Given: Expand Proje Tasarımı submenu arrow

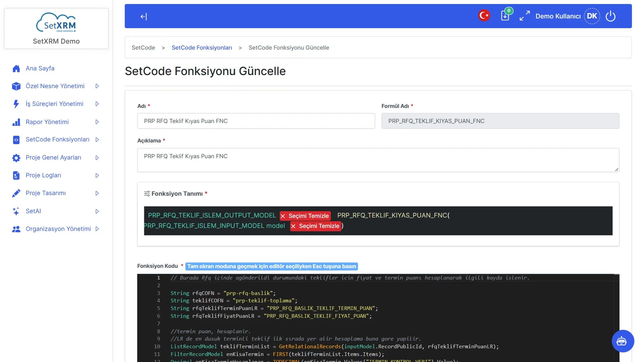Looking at the screenshot, I should [x=97, y=193].
